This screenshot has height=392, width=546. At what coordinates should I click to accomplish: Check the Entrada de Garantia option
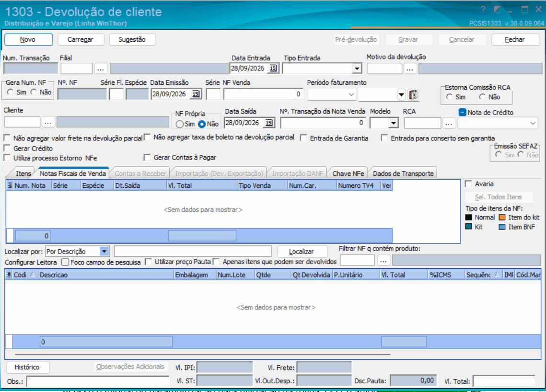303,138
